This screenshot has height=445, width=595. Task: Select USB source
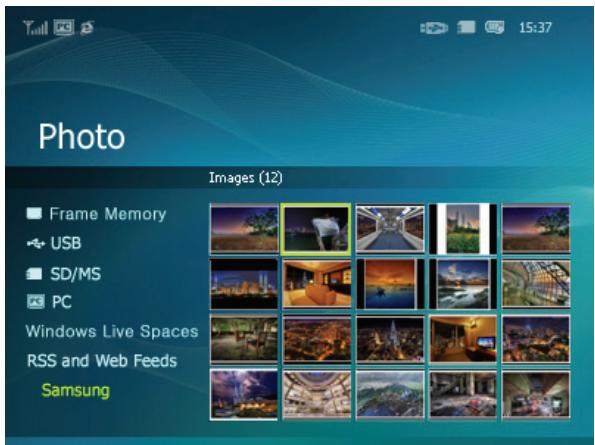pos(66,244)
